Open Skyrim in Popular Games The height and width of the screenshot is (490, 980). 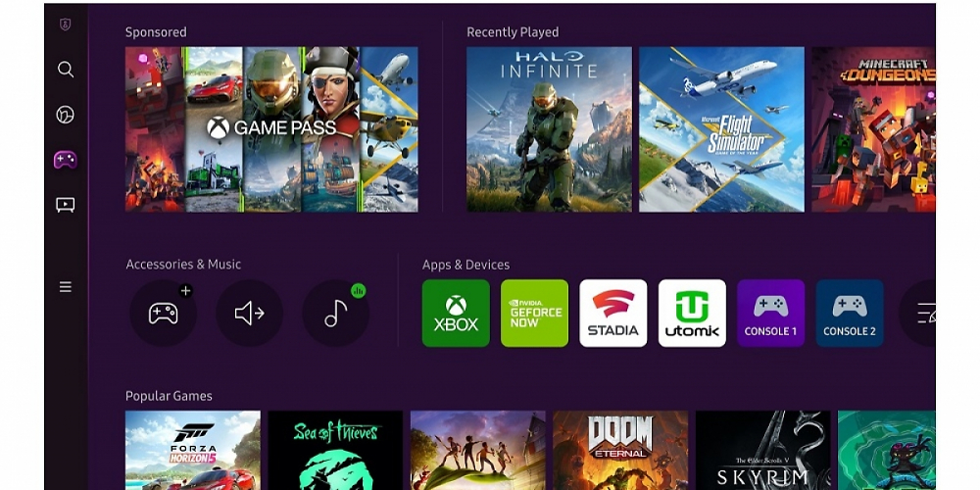click(x=762, y=450)
